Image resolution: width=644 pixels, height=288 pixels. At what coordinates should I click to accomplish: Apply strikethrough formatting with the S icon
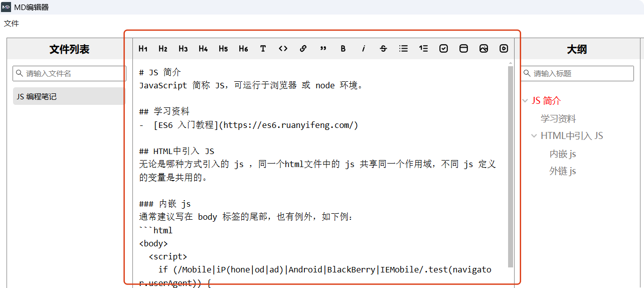[384, 49]
